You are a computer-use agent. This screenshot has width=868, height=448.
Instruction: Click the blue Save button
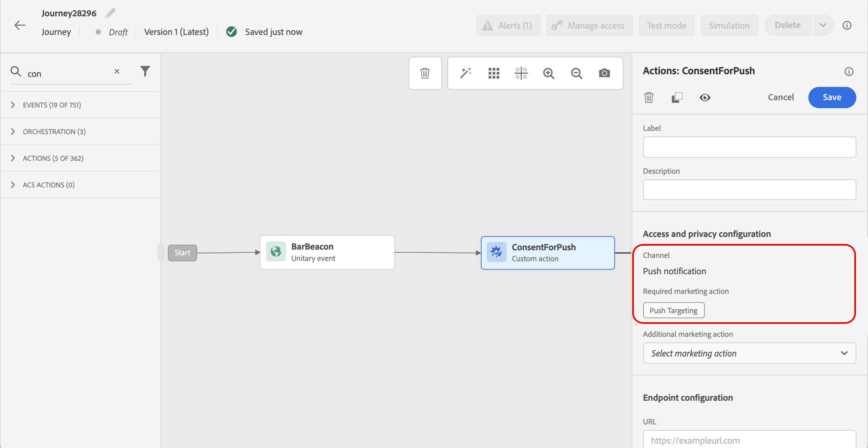[x=832, y=97]
